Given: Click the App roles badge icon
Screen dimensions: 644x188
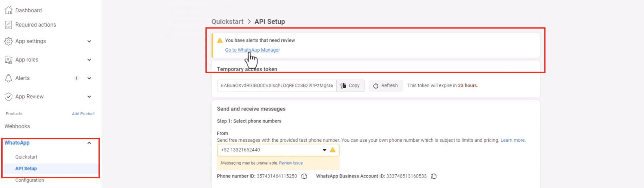Looking at the screenshot, I should click(x=8, y=60).
